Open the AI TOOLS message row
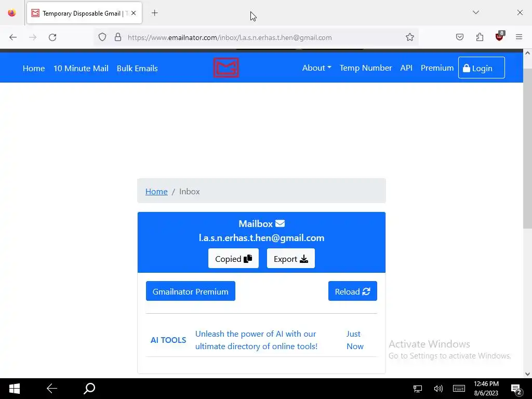The height and width of the screenshot is (399, 532). click(x=261, y=340)
